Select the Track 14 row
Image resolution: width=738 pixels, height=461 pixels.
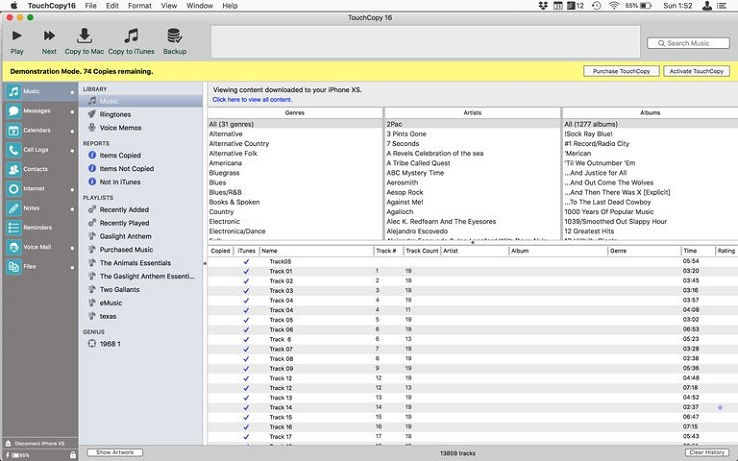pyautogui.click(x=473, y=407)
